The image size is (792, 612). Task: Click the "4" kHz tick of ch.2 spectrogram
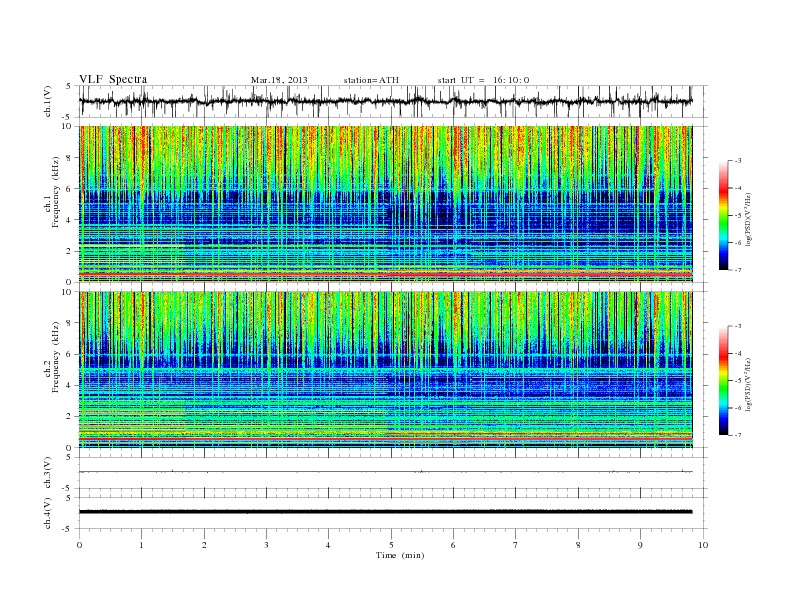(69, 385)
